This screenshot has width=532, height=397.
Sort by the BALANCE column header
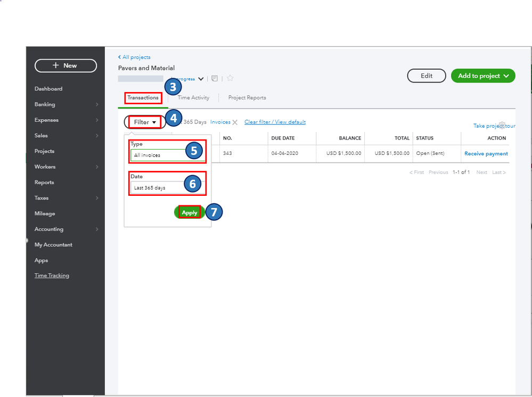tap(350, 138)
